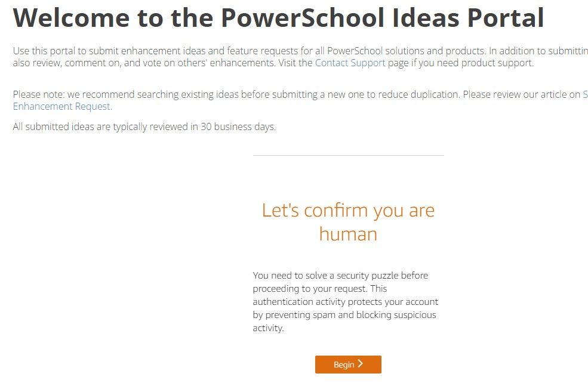Screen dimensions: 588x389
Task: Click the 'Welcome to the PowerSchool Ideas Portal' heading
Action: (278, 18)
